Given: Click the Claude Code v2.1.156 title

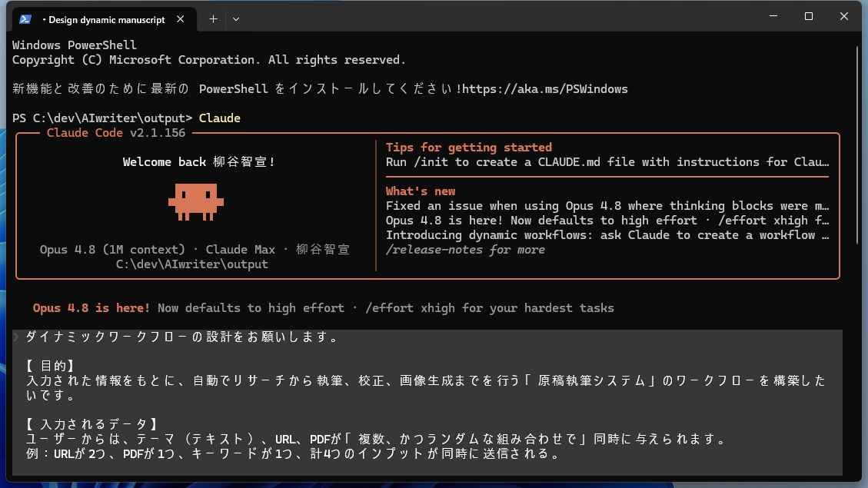Looking at the screenshot, I should pos(115,133).
